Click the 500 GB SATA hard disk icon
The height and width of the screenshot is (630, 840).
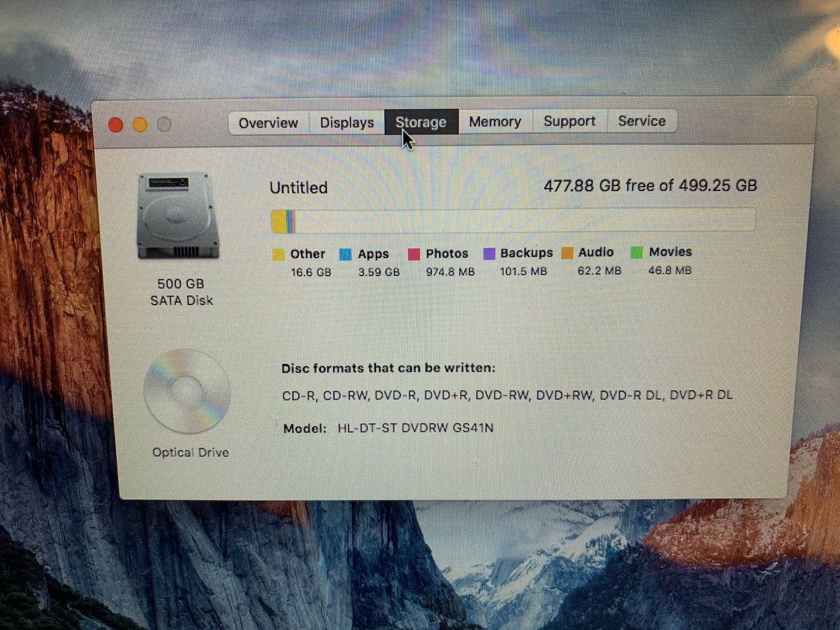pos(178,217)
